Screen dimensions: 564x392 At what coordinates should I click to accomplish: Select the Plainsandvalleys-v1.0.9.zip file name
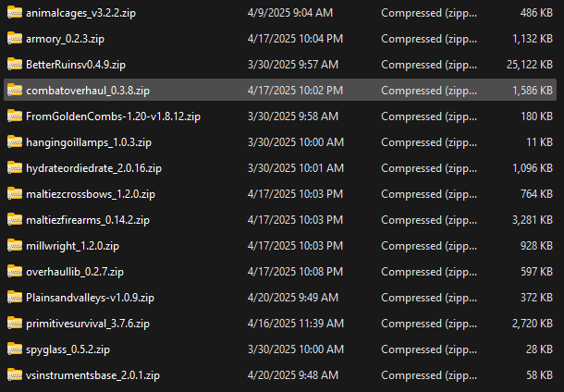point(90,298)
